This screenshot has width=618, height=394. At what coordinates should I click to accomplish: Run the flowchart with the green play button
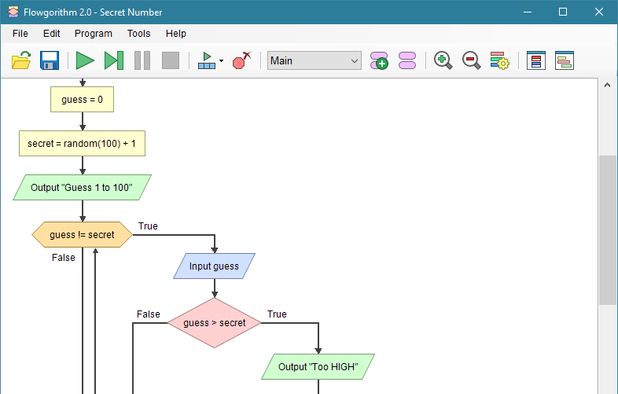tap(85, 61)
